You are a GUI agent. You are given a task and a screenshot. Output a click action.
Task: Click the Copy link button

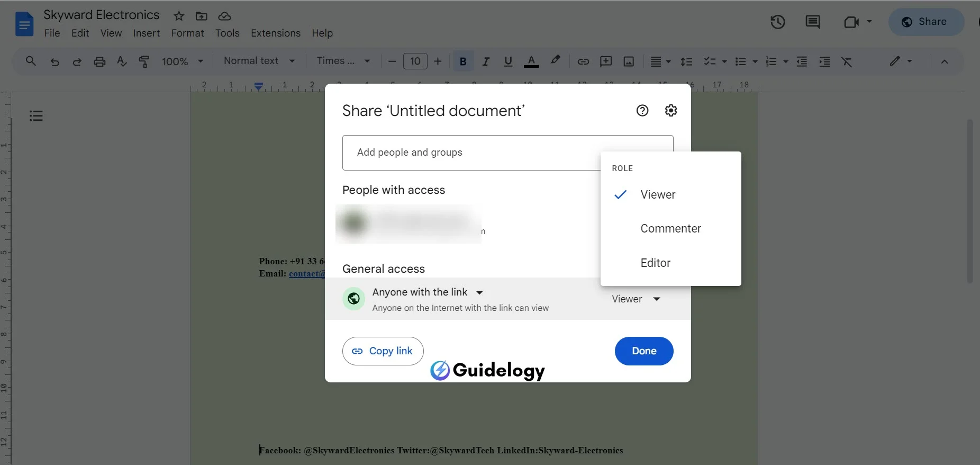pos(383,351)
